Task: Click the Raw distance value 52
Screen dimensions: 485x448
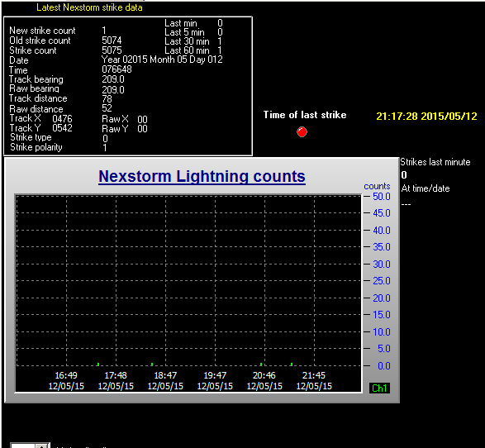Action: 107,108
